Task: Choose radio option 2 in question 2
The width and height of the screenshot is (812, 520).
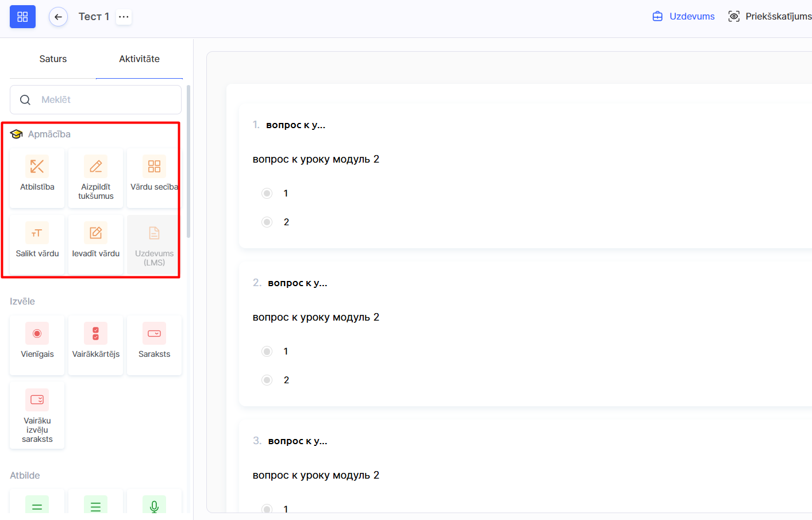Action: (267, 380)
